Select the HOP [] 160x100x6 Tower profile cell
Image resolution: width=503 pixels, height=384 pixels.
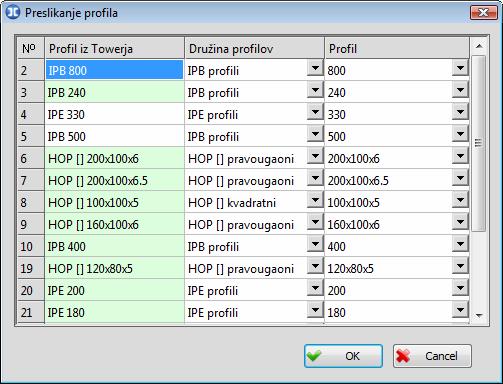point(114,224)
